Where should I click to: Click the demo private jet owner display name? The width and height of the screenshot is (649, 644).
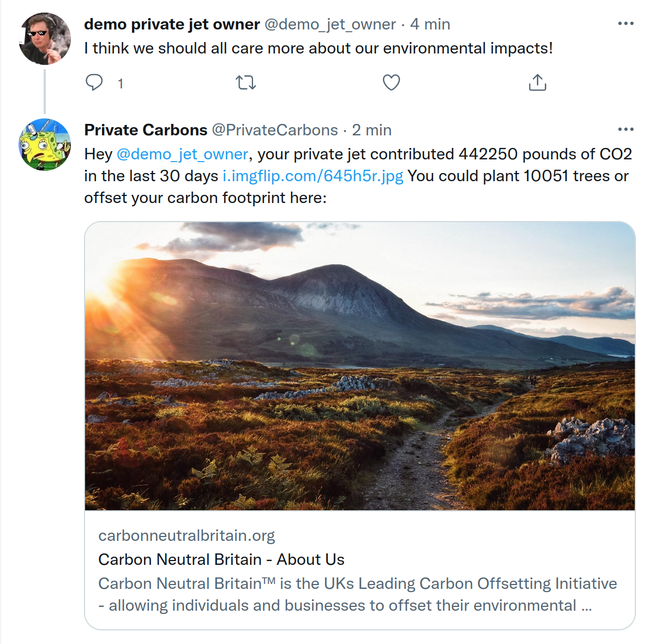(172, 24)
